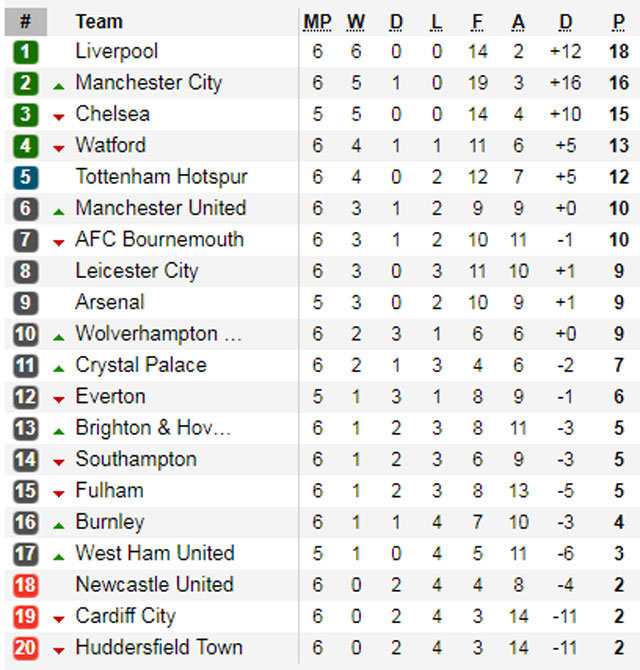The width and height of the screenshot is (640, 670).
Task: Sort table by the W column header
Action: (357, 21)
